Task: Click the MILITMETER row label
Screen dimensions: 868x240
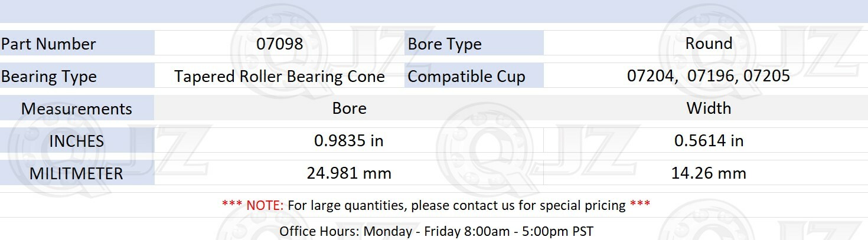Action: point(77,173)
